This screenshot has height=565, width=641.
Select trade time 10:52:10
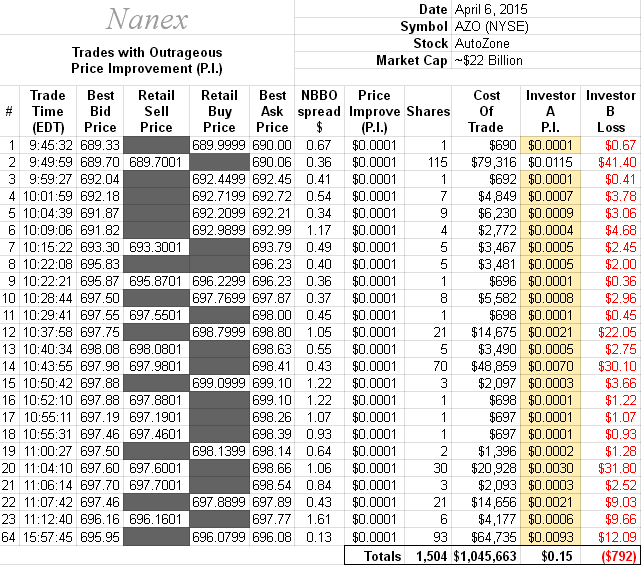pyautogui.click(x=48, y=400)
